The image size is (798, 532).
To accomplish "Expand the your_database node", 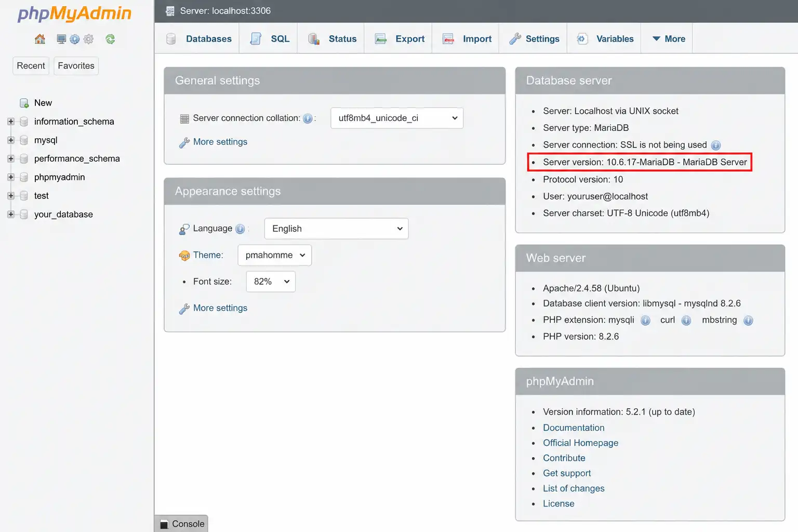I will point(10,214).
